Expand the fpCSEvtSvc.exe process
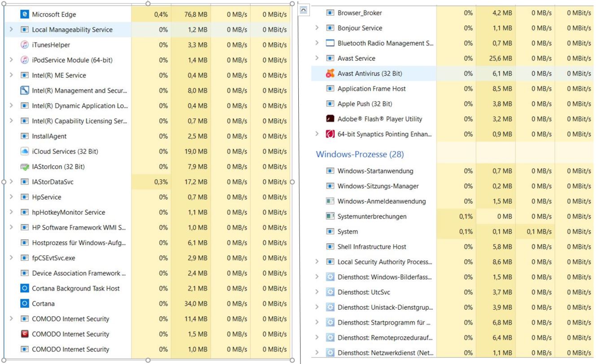 [x=11, y=258]
